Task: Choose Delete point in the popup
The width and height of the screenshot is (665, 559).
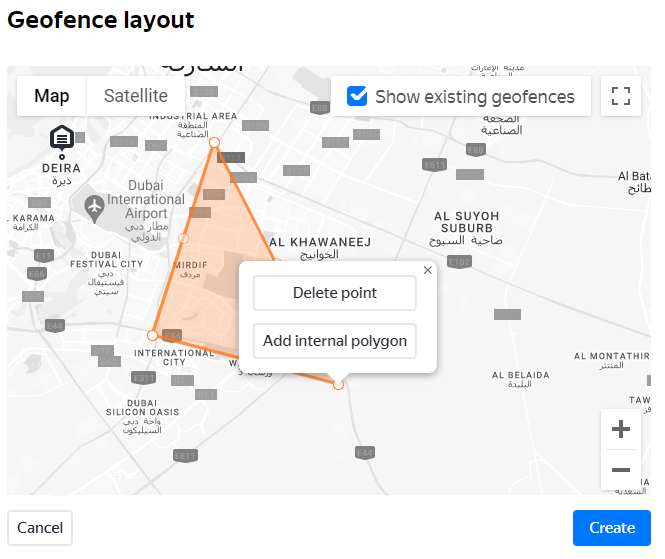Action: pyautogui.click(x=334, y=293)
